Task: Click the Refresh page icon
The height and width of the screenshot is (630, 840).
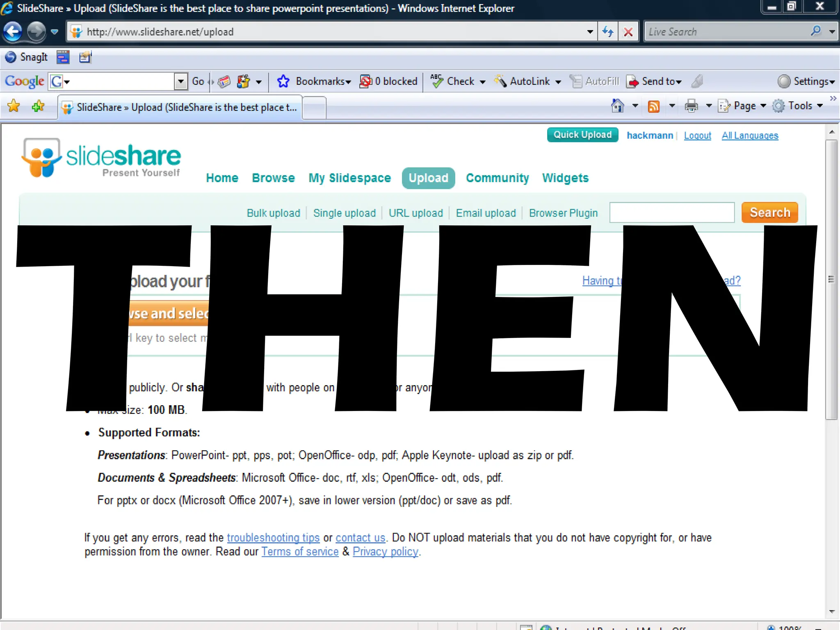Action: pos(608,32)
